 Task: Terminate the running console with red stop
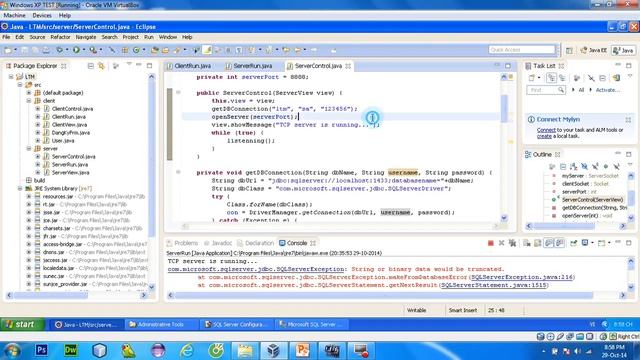pyautogui.click(x=491, y=243)
